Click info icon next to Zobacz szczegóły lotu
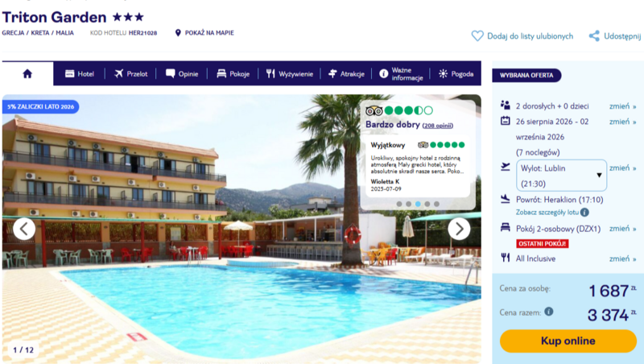Viewport: 644px width, 364px height. (x=584, y=213)
